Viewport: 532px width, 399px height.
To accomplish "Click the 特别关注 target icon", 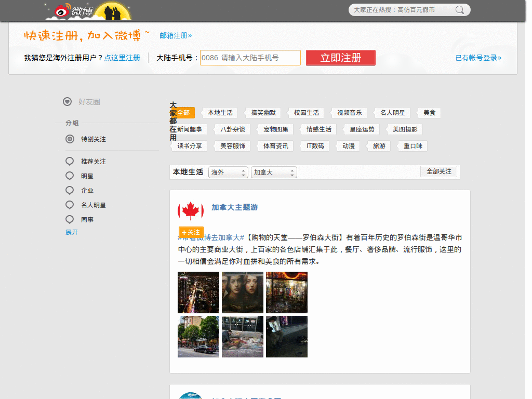I will click(x=70, y=139).
